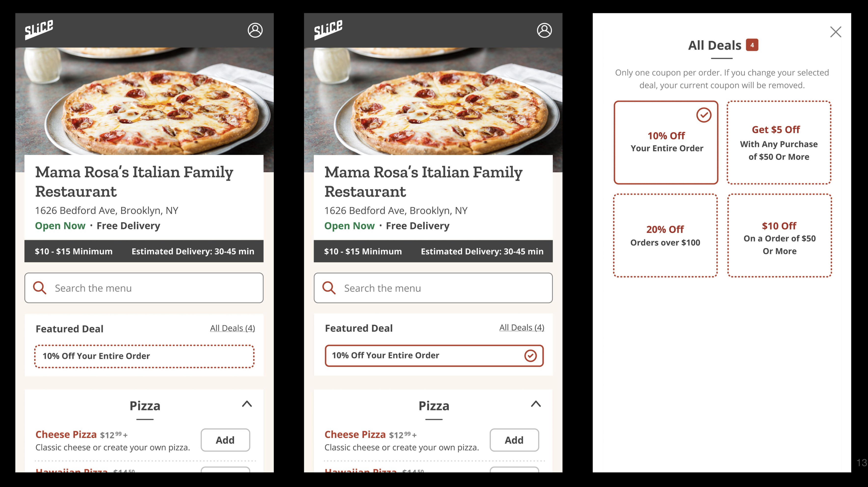The image size is (868, 487).
Task: Open the profile icon in left screen
Action: 255,30
